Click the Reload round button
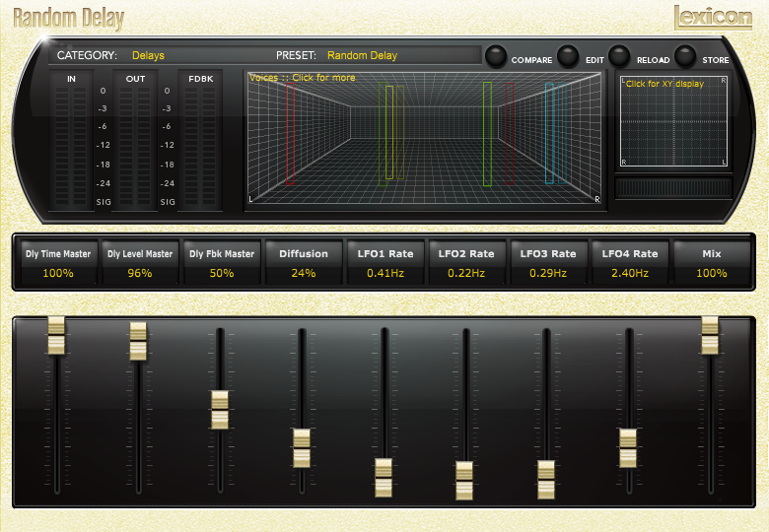The image size is (769, 532). (619, 56)
